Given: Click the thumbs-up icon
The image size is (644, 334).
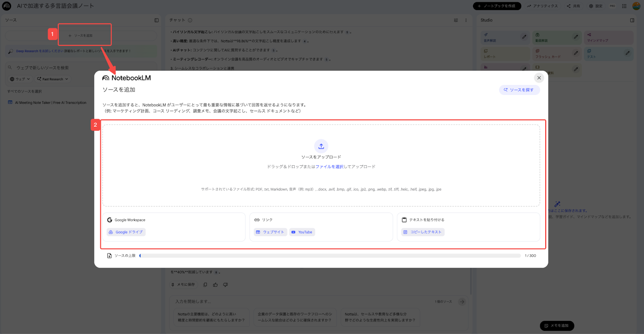Looking at the screenshot, I should 215,285.
